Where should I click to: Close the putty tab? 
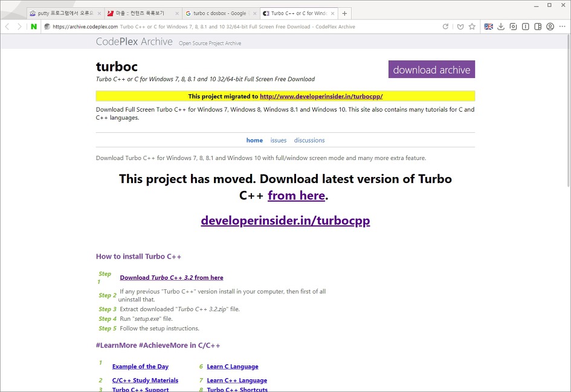point(99,13)
